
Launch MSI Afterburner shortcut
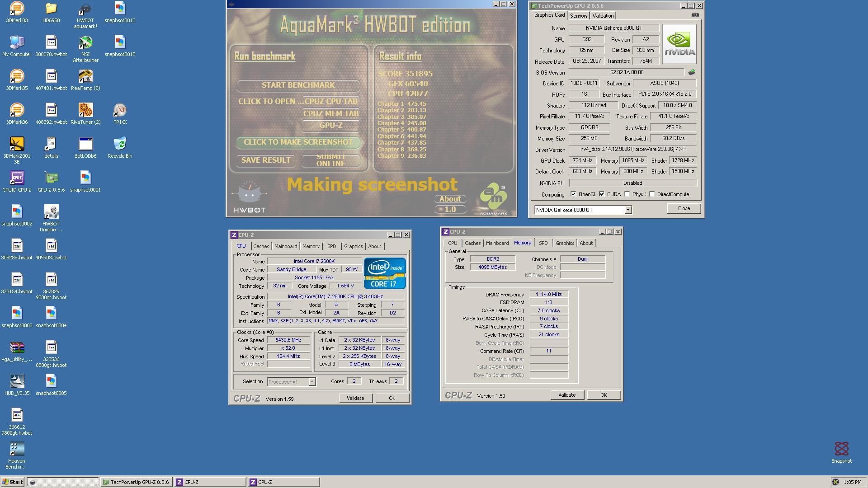point(85,49)
